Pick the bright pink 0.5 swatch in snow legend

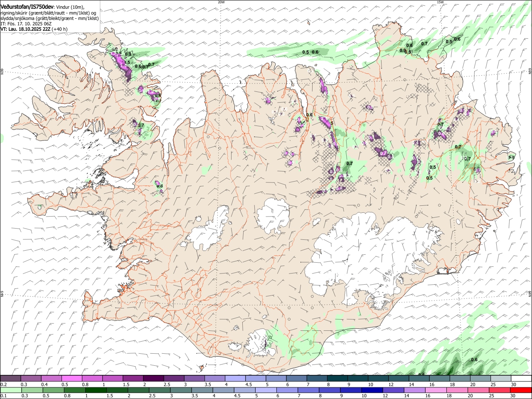[71, 379]
